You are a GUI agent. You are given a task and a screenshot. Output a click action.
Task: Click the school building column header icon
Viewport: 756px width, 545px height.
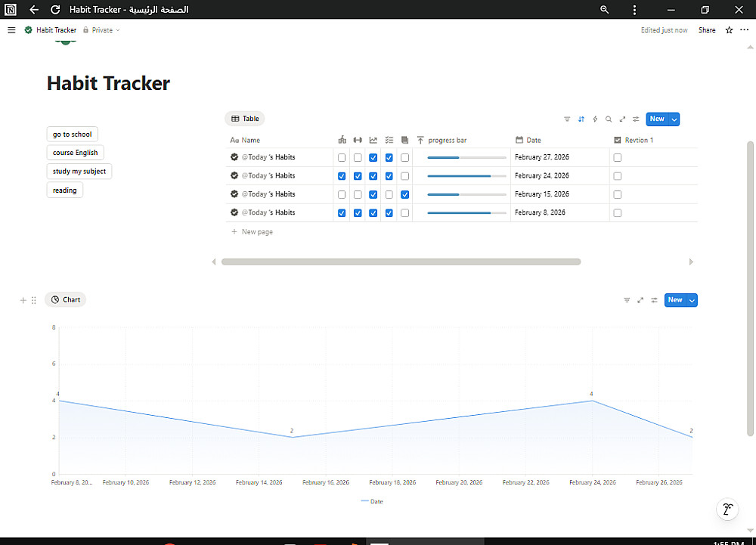pos(342,140)
